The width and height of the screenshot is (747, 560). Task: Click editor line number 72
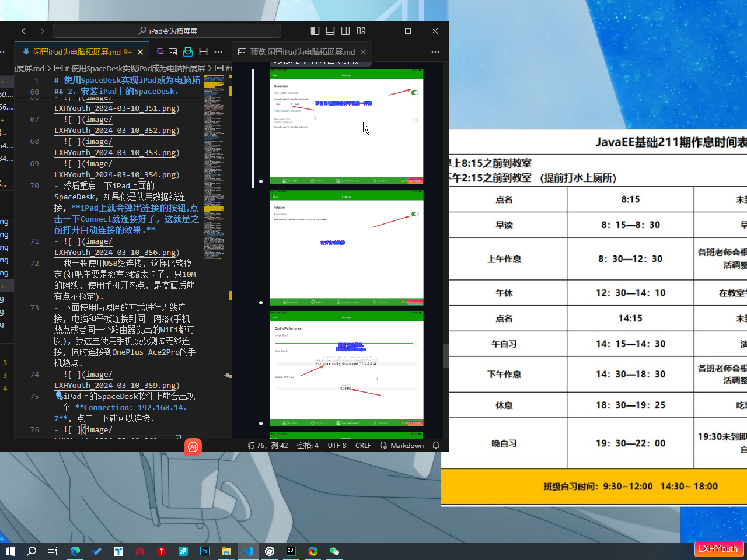pyautogui.click(x=34, y=263)
